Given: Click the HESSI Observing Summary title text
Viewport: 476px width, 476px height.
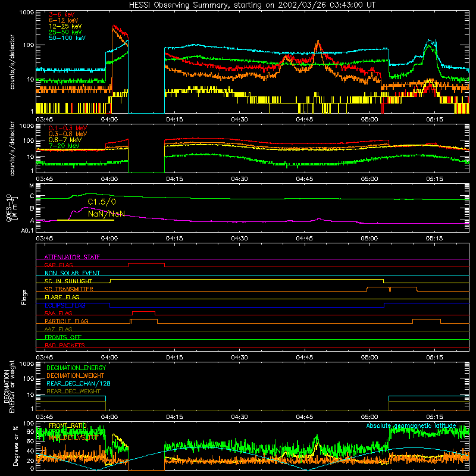Looking at the screenshot, I should tap(252, 5).
